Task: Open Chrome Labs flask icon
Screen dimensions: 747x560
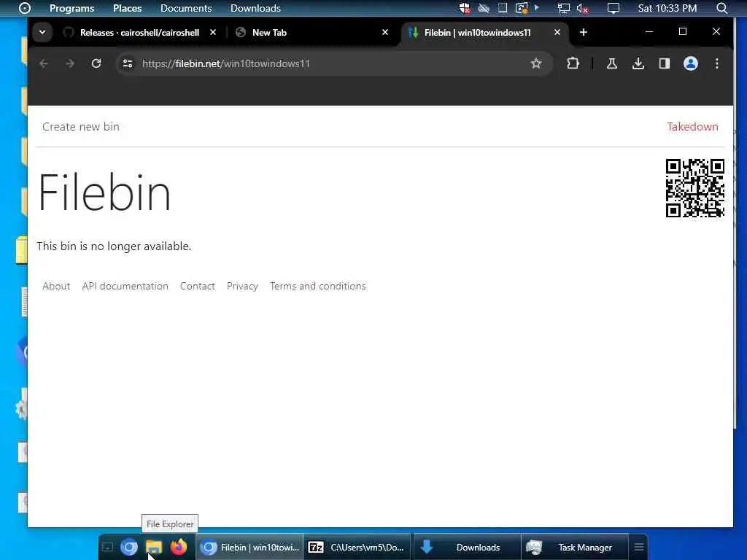Action: (x=612, y=63)
